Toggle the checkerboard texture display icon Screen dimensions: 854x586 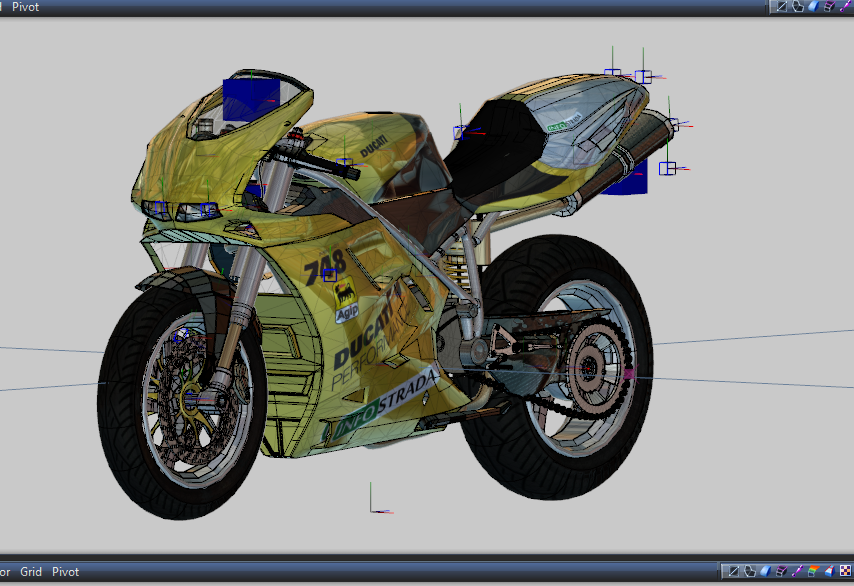(845, 571)
